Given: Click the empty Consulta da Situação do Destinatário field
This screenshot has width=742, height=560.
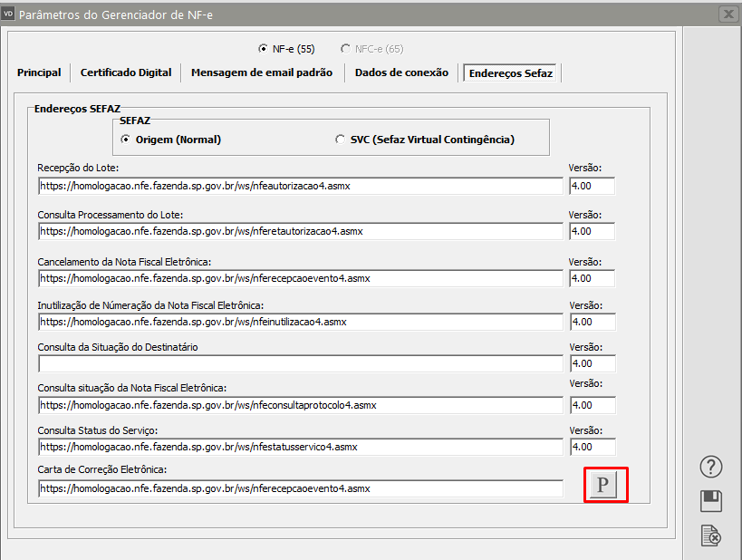Looking at the screenshot, I should point(301,363).
